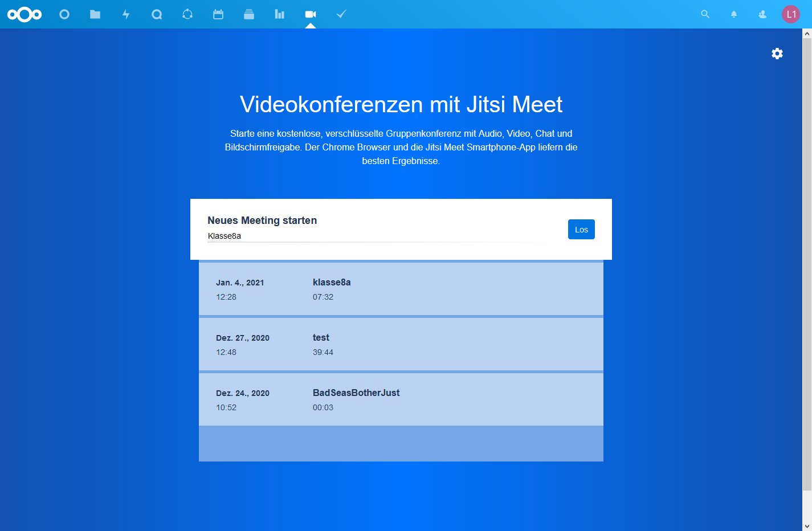This screenshot has height=531, width=812.
Task: Click the Videokonferenzen mit Jitsi Meet title
Action: tap(401, 104)
